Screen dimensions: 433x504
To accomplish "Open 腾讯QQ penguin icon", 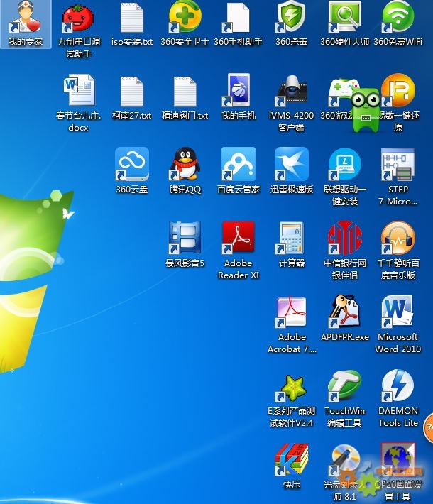I will click(x=185, y=164).
